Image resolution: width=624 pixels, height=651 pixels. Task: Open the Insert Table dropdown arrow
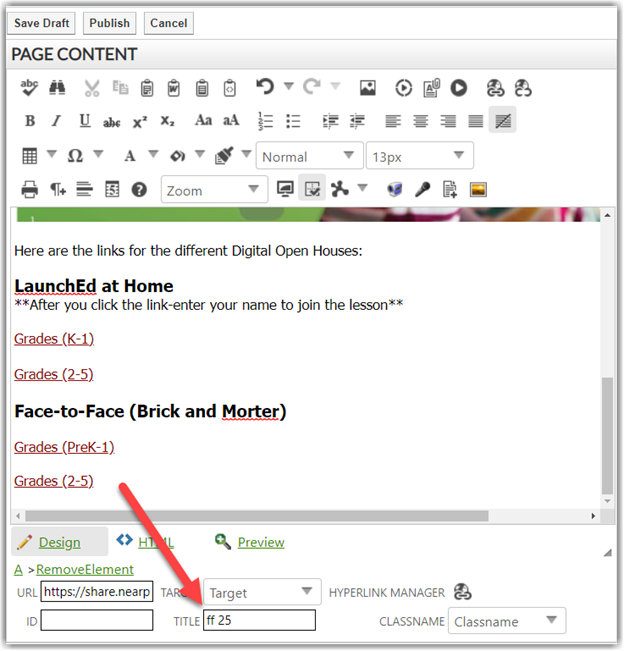coord(51,154)
